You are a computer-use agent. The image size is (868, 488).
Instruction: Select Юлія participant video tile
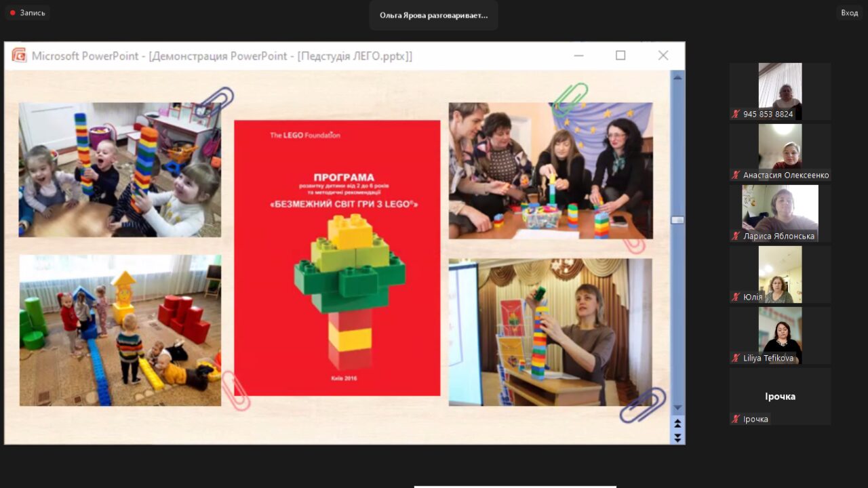(780, 274)
